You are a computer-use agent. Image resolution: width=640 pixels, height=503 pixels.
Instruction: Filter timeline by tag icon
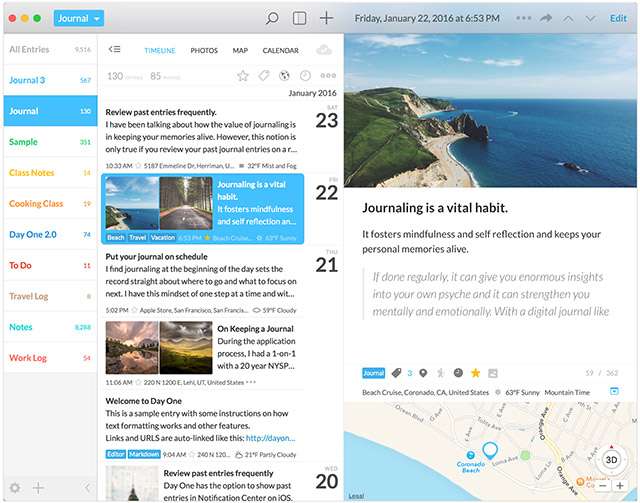(x=264, y=76)
